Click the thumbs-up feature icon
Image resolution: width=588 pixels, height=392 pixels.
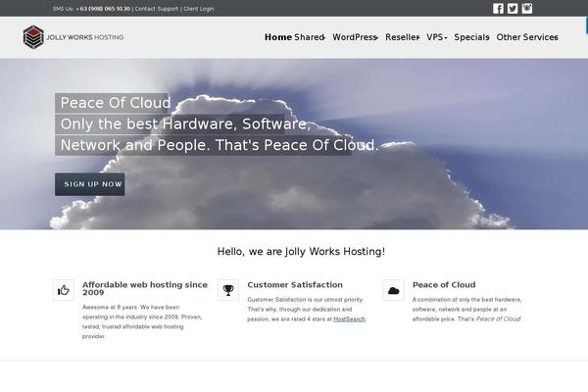[64, 290]
